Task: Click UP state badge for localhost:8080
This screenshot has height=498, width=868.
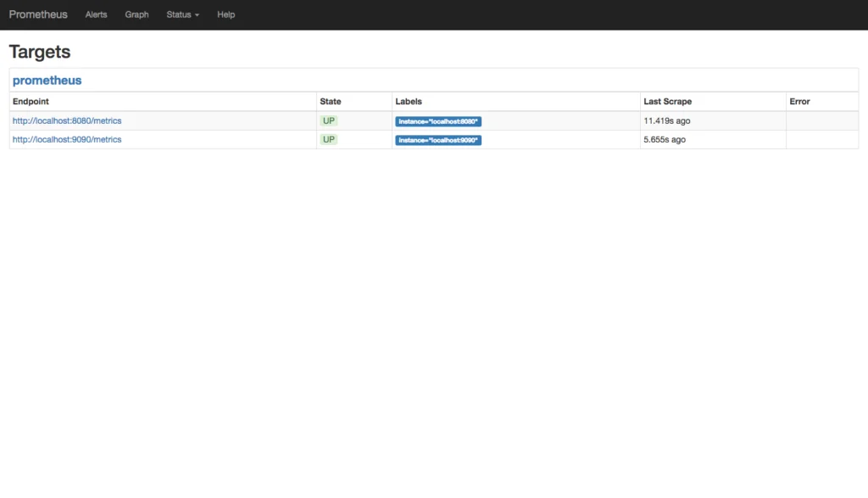Action: coord(329,120)
